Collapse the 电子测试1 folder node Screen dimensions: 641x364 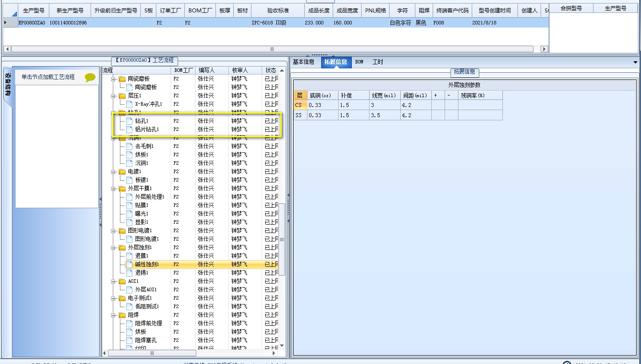114,298
